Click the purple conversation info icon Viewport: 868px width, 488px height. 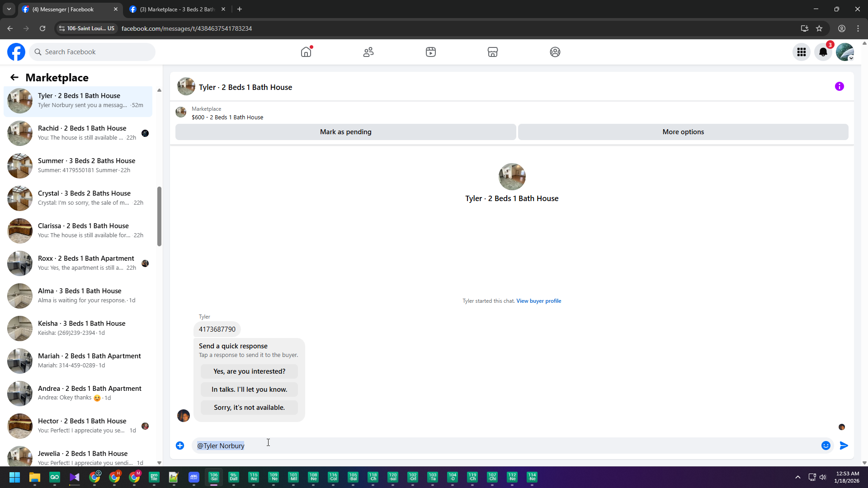click(840, 86)
